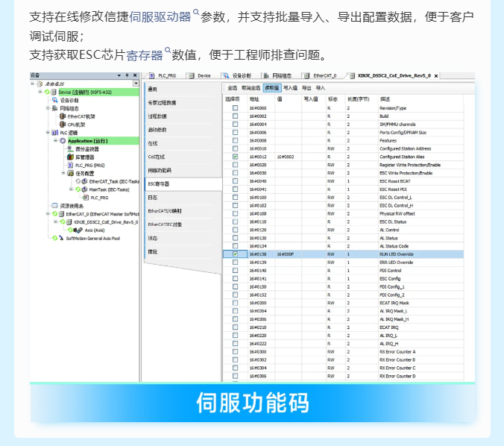Click the EtherCAT机架 rack icon
504x446 pixels.
(63, 116)
